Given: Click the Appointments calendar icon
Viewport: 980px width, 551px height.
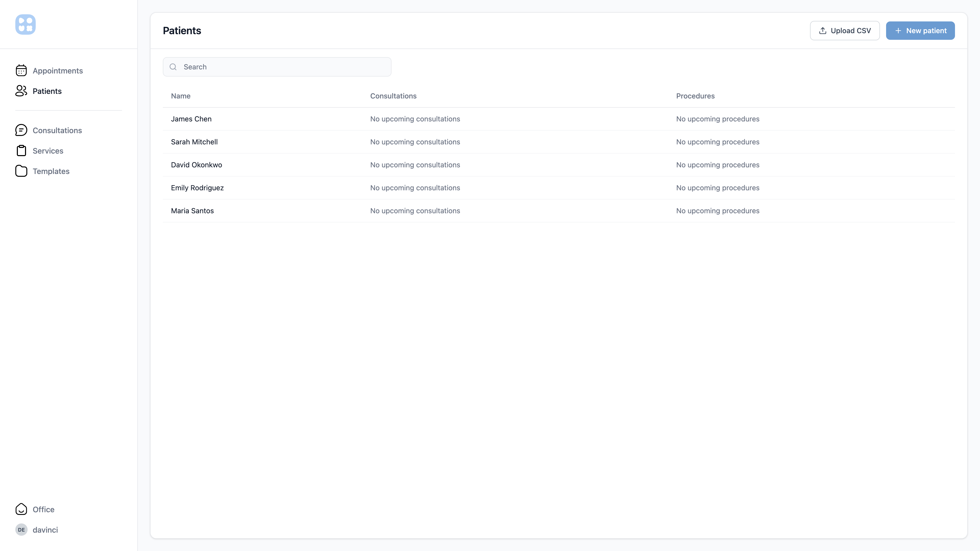Looking at the screenshot, I should click(x=21, y=71).
